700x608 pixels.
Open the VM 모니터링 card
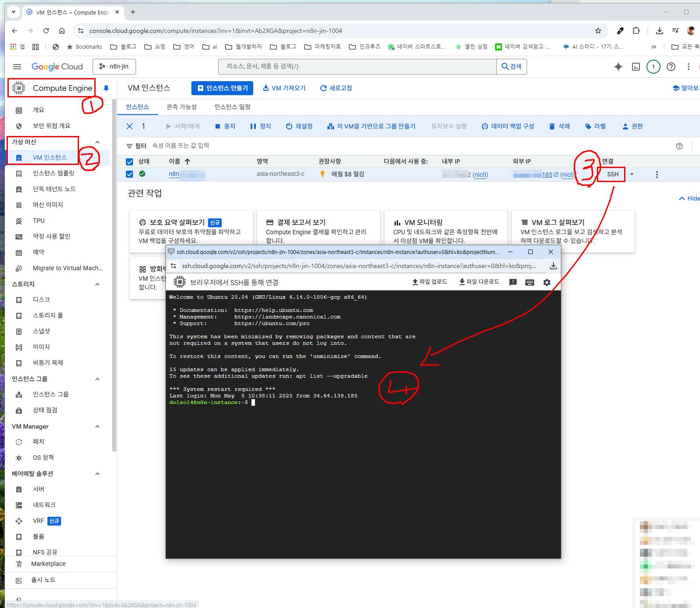click(x=445, y=231)
